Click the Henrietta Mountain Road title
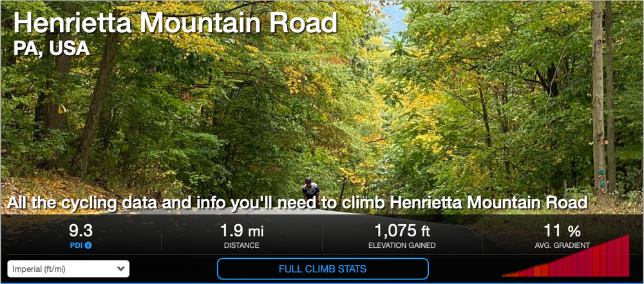Viewport: 644px width, 284px height. point(175,23)
